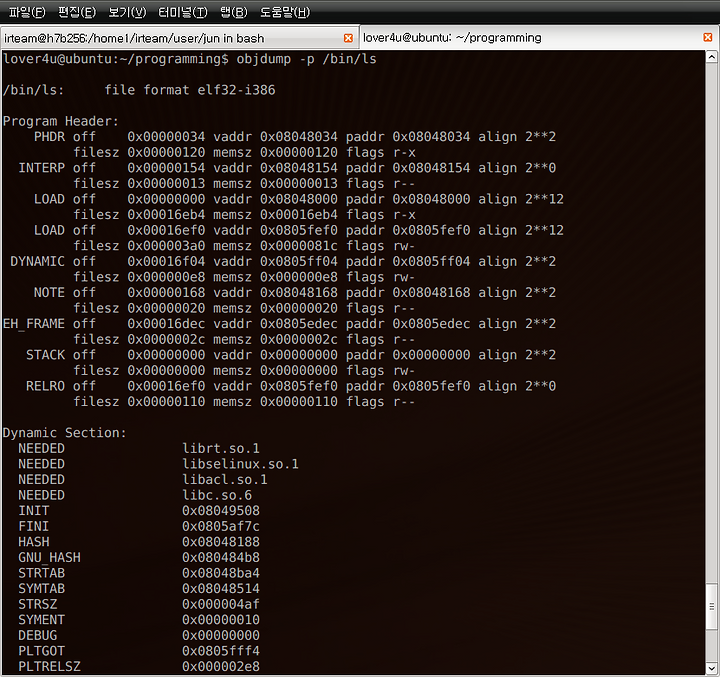720x677 pixels.
Task: Click the memsz 0x0000081c value
Action: 299,246
